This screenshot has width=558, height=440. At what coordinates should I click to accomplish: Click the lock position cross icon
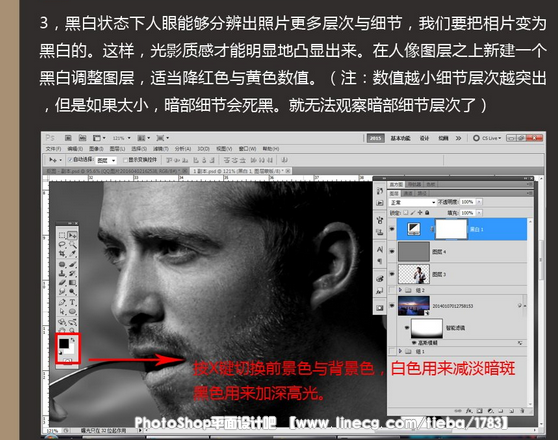420,213
